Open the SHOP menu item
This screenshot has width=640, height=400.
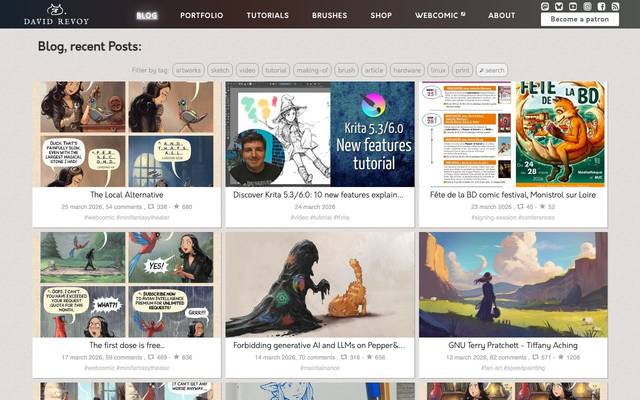pyautogui.click(x=381, y=16)
